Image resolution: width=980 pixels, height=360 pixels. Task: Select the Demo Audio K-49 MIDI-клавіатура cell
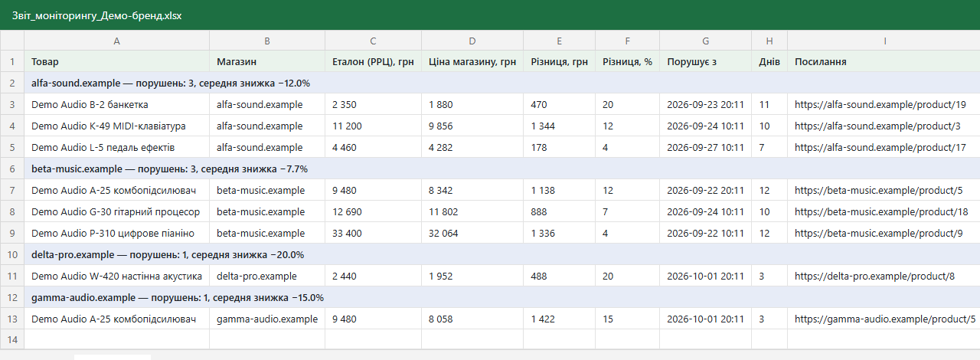click(116, 126)
